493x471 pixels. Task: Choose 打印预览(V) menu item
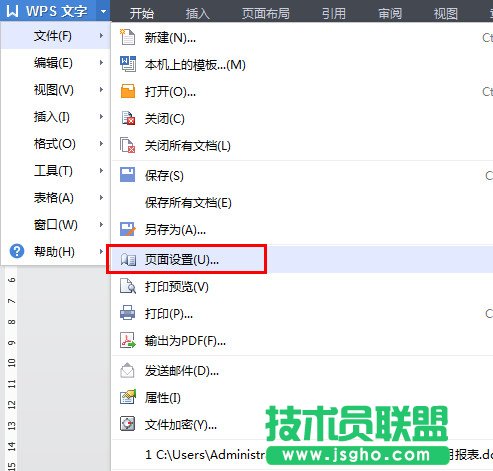tap(302, 286)
